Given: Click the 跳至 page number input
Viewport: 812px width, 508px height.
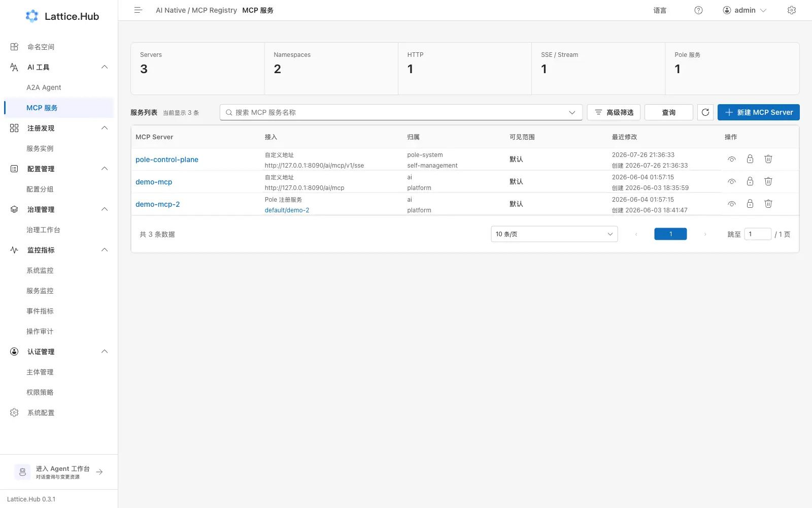Looking at the screenshot, I should click(758, 234).
